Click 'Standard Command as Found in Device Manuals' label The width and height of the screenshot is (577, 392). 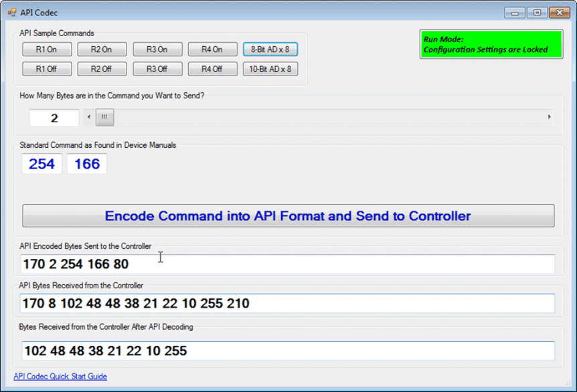(98, 145)
